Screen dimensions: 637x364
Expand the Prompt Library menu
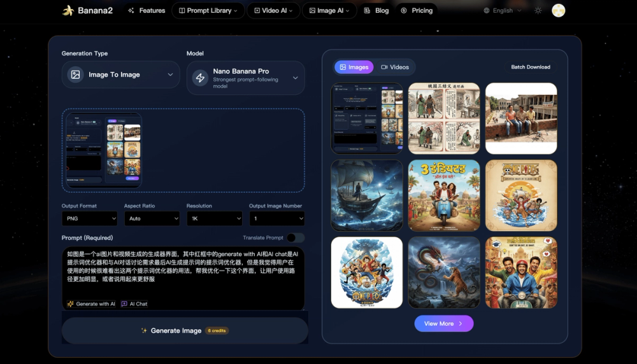click(208, 11)
